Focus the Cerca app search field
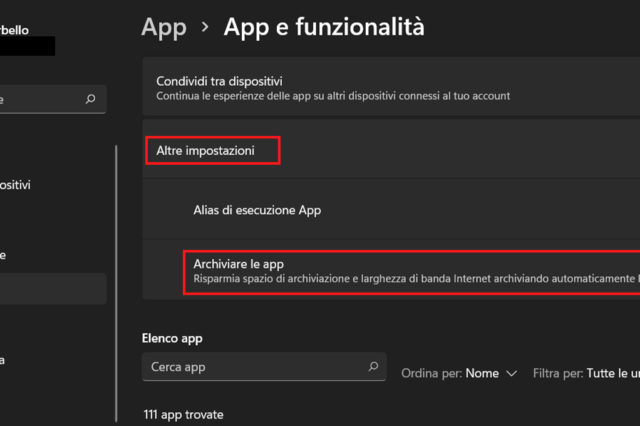The width and height of the screenshot is (640, 426). [x=255, y=367]
